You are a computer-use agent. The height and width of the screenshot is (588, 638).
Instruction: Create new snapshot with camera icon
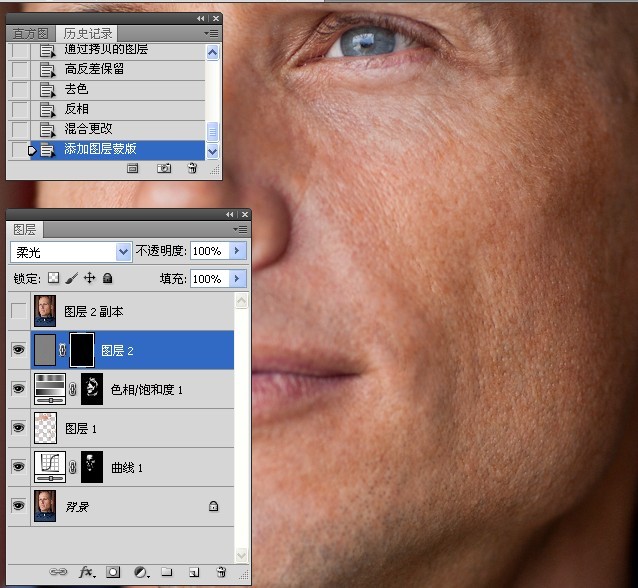coord(164,169)
